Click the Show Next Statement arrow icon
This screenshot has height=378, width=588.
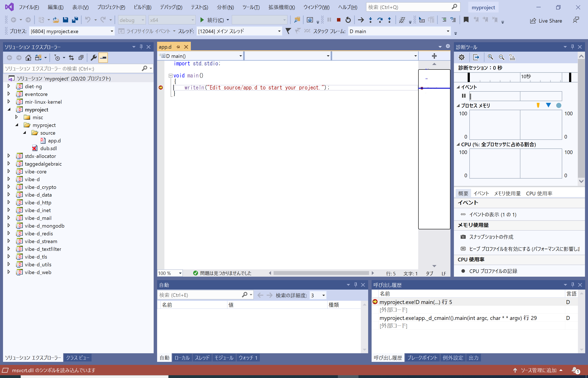(x=361, y=20)
